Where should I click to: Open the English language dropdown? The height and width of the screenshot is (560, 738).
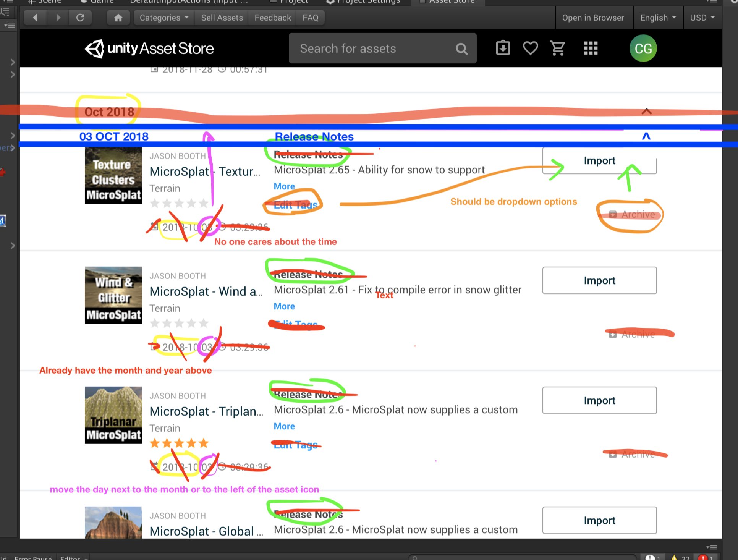[x=658, y=18]
